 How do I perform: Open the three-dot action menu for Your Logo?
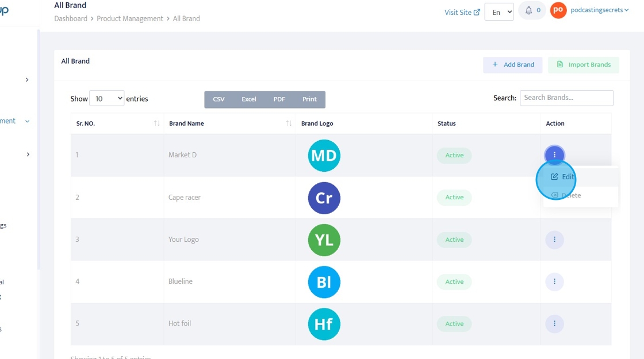click(x=554, y=240)
